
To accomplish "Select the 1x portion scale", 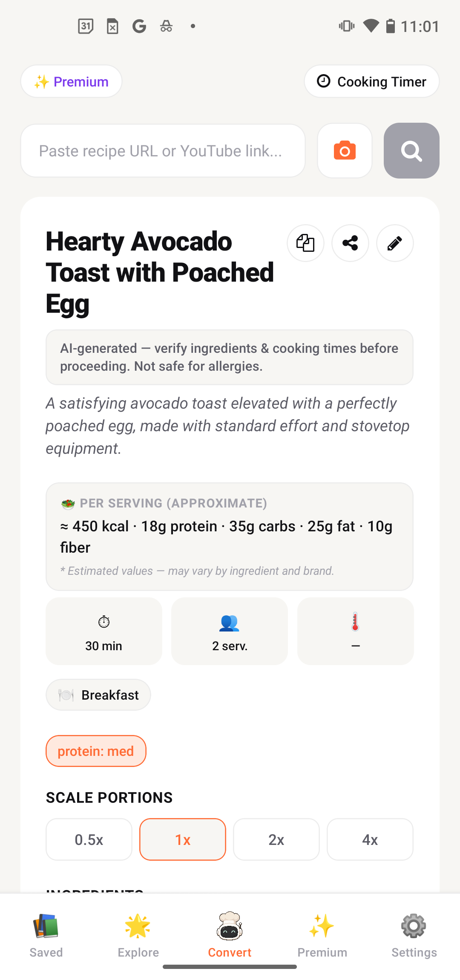I will tap(183, 840).
